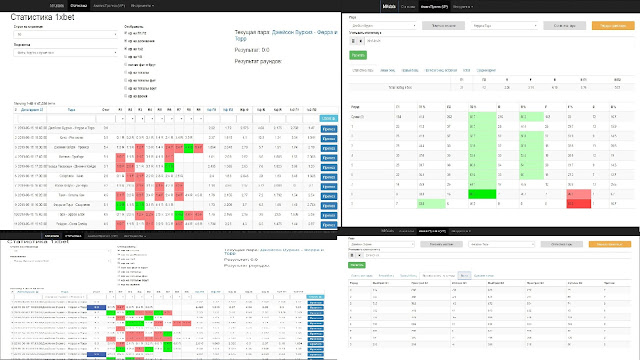Enable last checkbox 'кф на время', top-left panel

pyautogui.click(x=126, y=96)
